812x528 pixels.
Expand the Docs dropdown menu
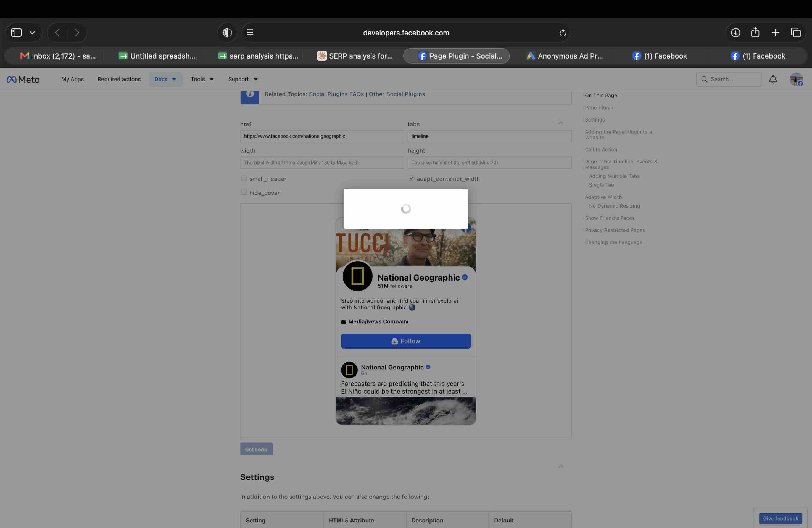point(165,79)
